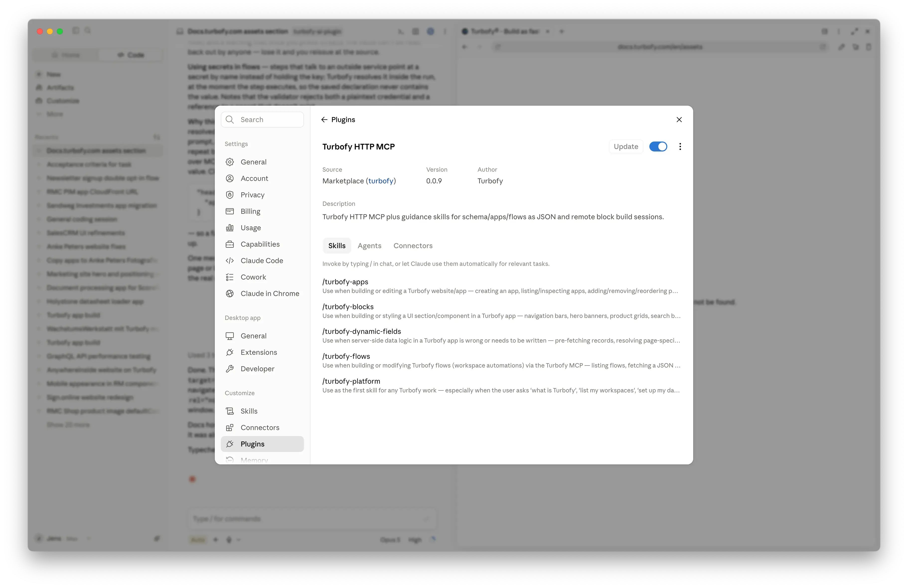Select the Usage bar-chart icon
The height and width of the screenshot is (588, 908).
click(230, 227)
